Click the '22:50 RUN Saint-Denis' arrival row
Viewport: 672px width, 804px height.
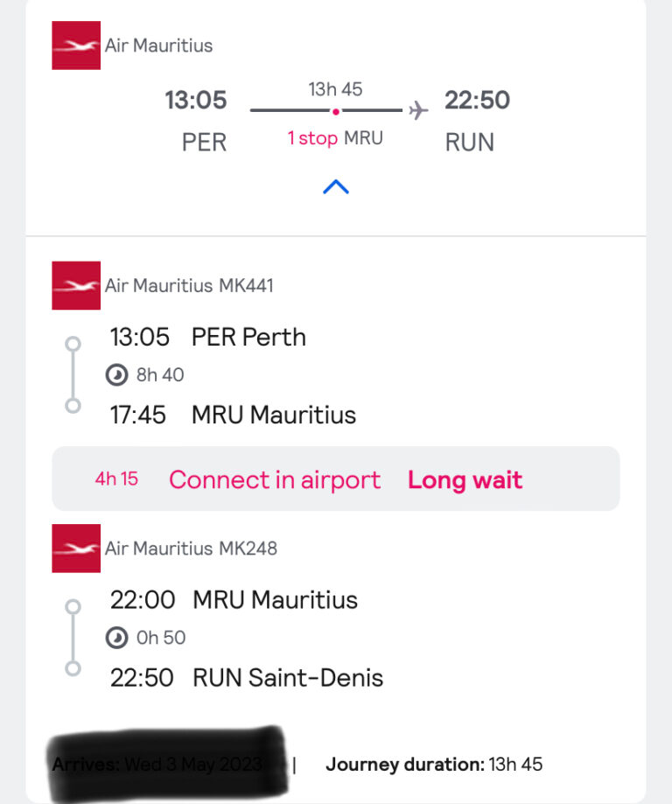(246, 677)
